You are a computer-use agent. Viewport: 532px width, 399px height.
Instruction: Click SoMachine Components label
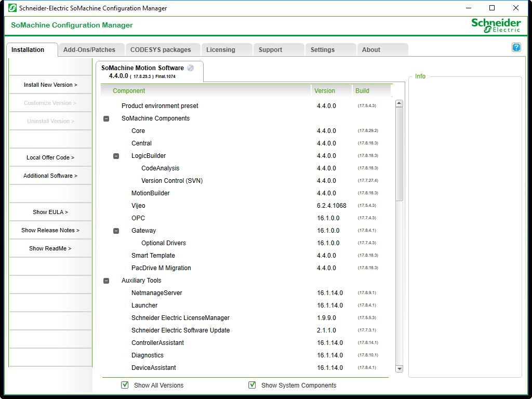click(156, 118)
